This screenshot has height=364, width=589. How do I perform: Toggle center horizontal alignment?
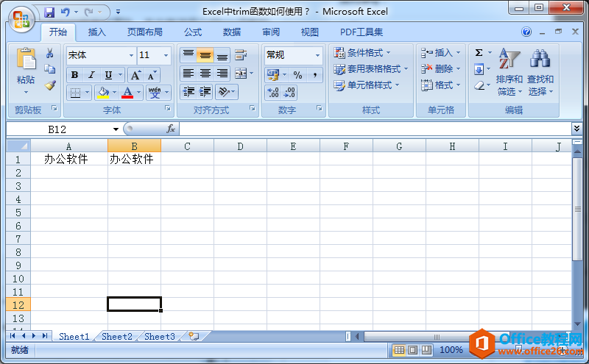click(x=205, y=74)
